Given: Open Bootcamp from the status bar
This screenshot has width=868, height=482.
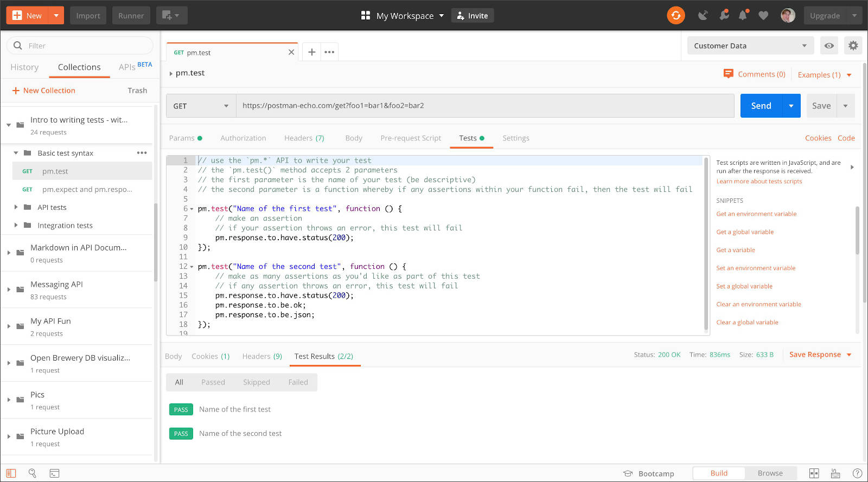Looking at the screenshot, I should 649,473.
